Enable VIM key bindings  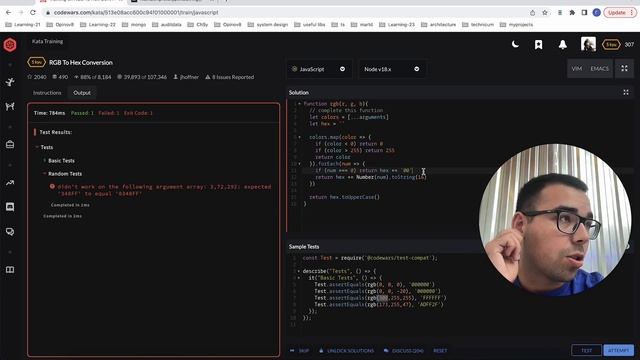coord(577,69)
